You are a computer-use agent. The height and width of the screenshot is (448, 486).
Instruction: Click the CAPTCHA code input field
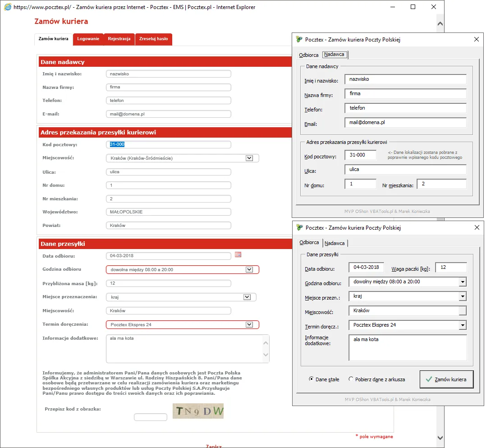click(x=151, y=417)
